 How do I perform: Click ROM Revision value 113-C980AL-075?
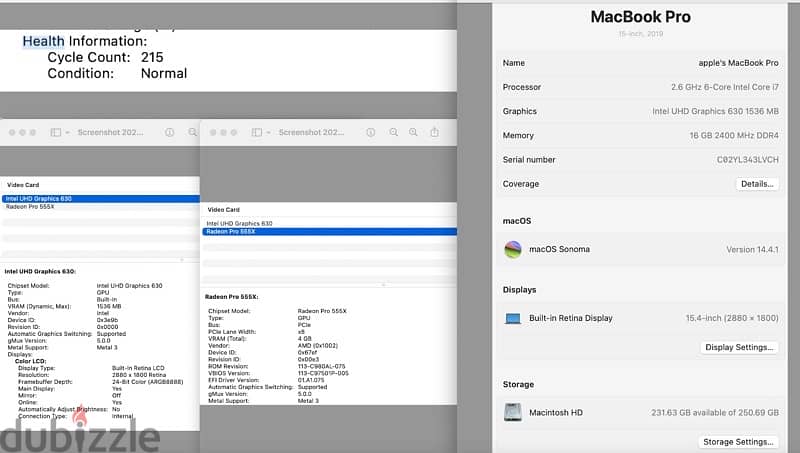tap(321, 366)
